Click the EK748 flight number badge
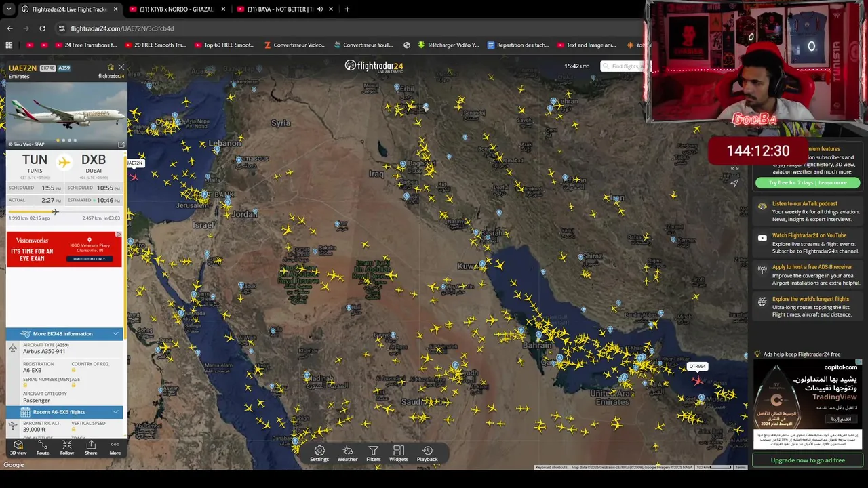This screenshot has width=868, height=488. (x=47, y=68)
